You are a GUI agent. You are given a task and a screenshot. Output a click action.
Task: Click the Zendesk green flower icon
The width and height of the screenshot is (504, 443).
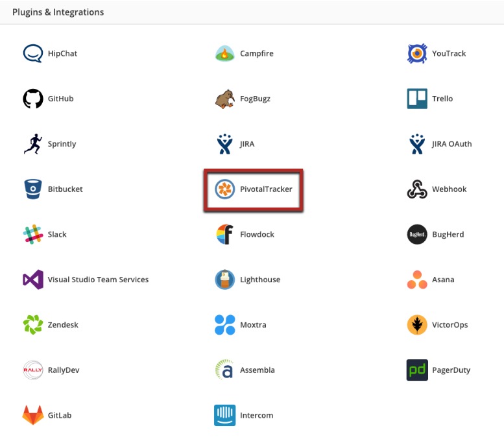pyautogui.click(x=33, y=325)
